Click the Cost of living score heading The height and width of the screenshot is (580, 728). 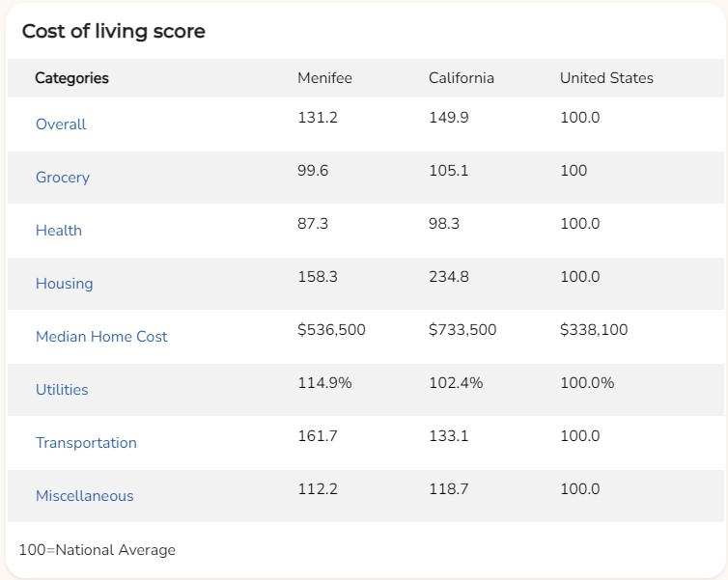point(114,32)
